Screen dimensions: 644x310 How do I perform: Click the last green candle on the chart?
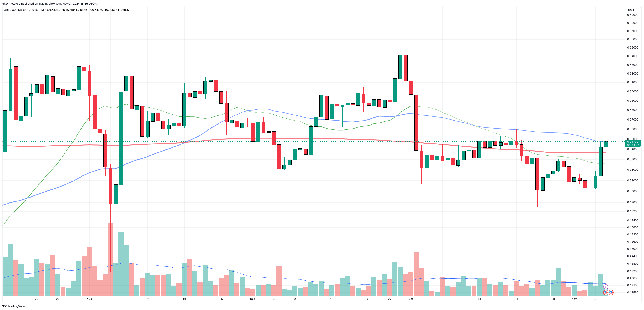pos(606,144)
